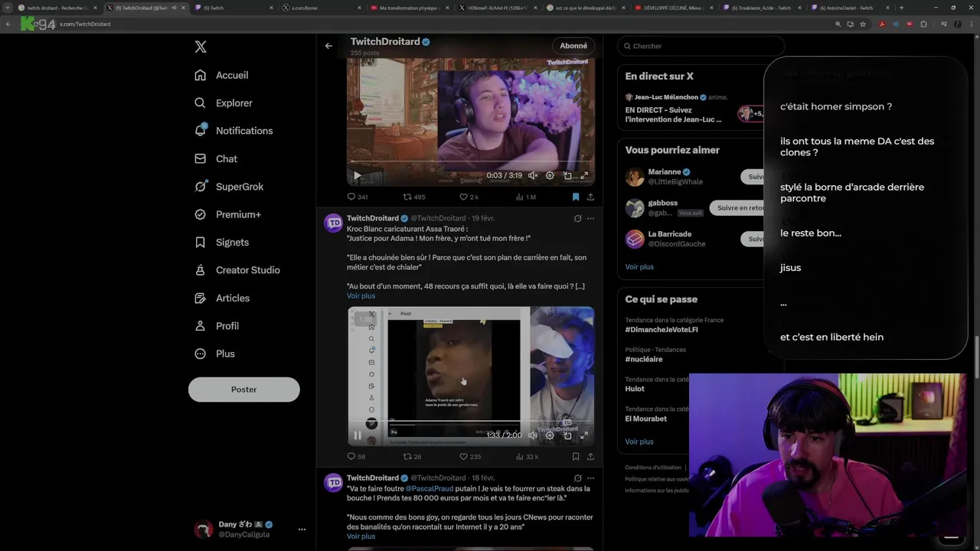Open the #DimancheJeVoteLFI trend
This screenshot has width=980, height=551.
pos(661,330)
